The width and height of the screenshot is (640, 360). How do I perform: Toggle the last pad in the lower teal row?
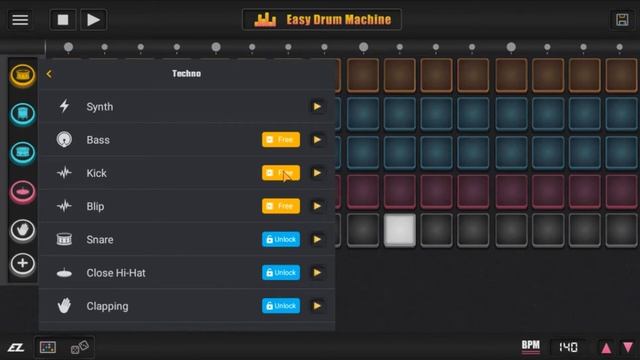[x=621, y=153]
